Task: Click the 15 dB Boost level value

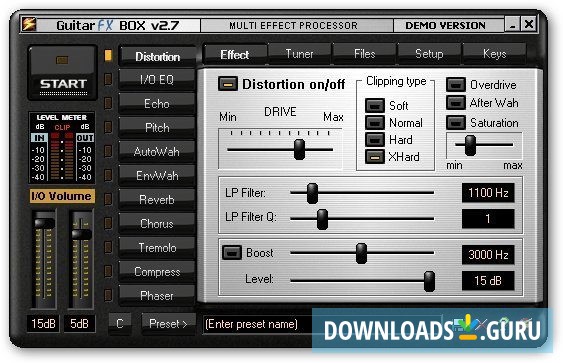Action: (488, 280)
